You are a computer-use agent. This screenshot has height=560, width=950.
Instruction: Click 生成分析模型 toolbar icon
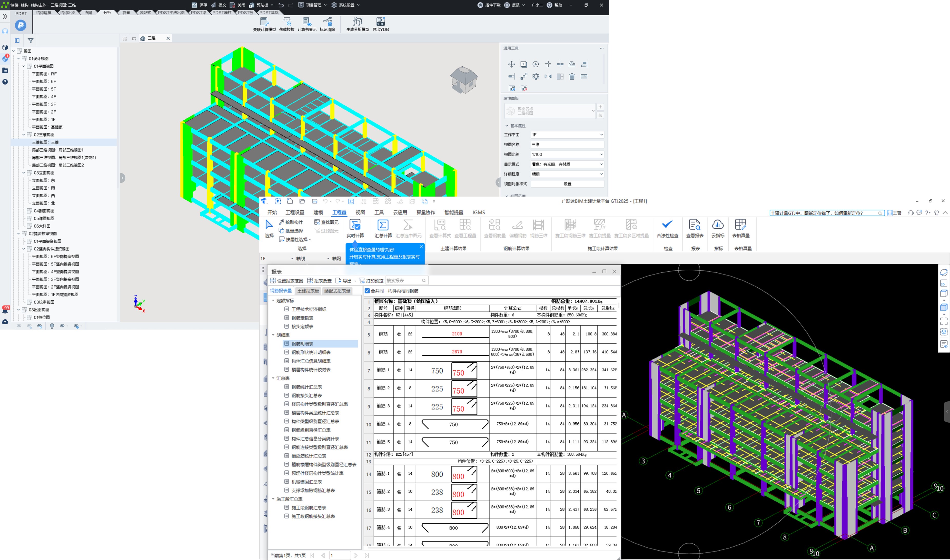(x=357, y=22)
